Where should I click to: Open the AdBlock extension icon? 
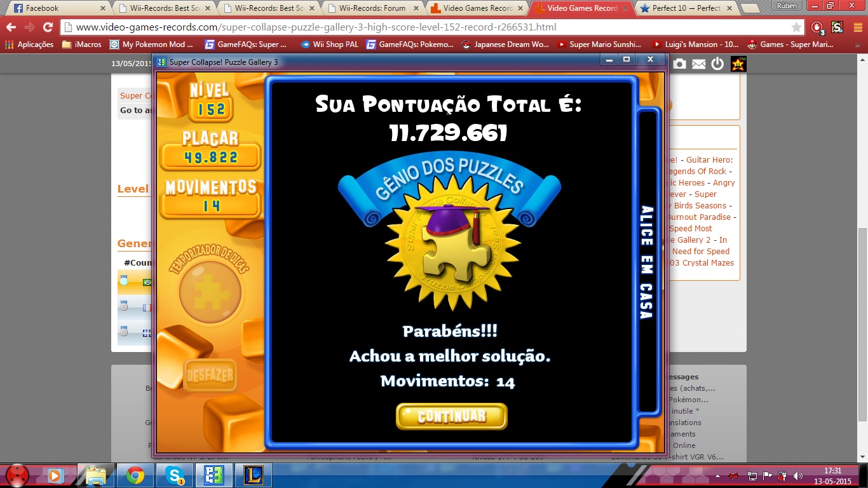click(817, 27)
